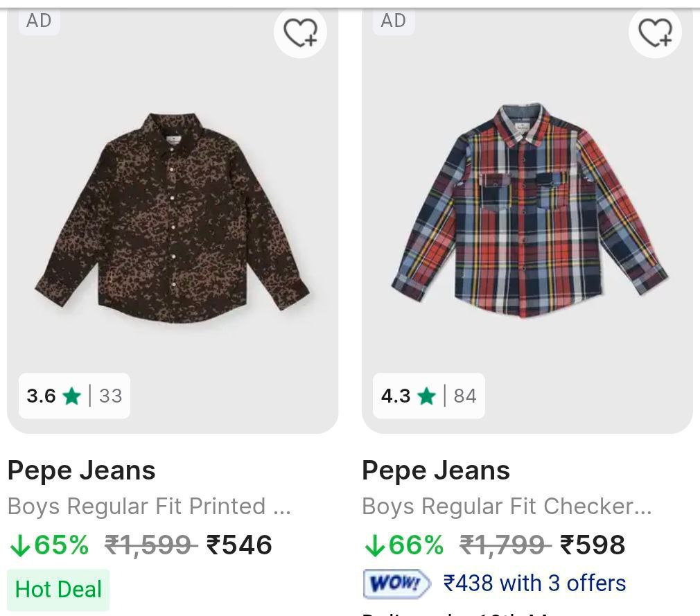Click the green 65% discount arrow
The height and width of the screenshot is (616, 700).
pos(19,546)
